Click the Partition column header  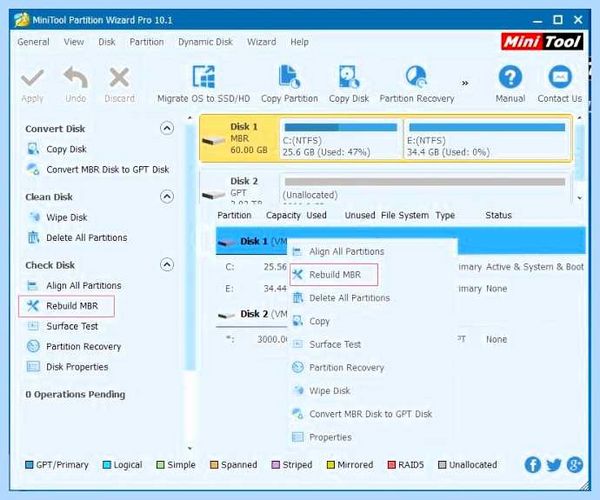234,215
